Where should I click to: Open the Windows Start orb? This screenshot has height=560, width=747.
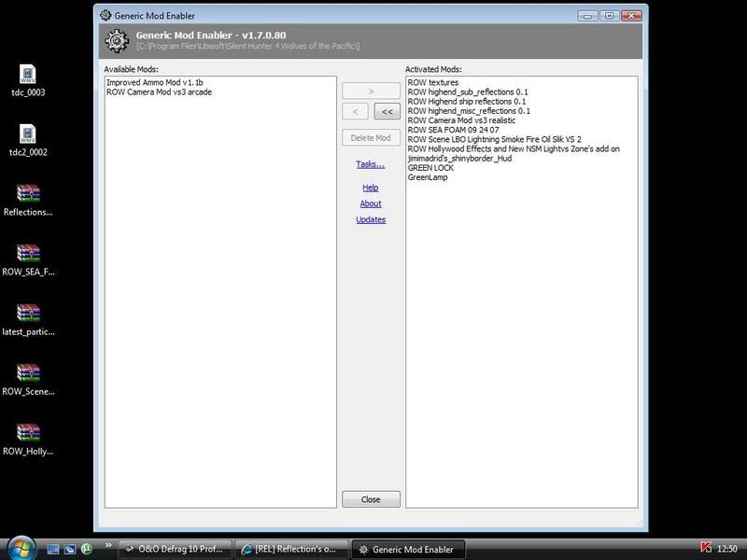pos(21,549)
